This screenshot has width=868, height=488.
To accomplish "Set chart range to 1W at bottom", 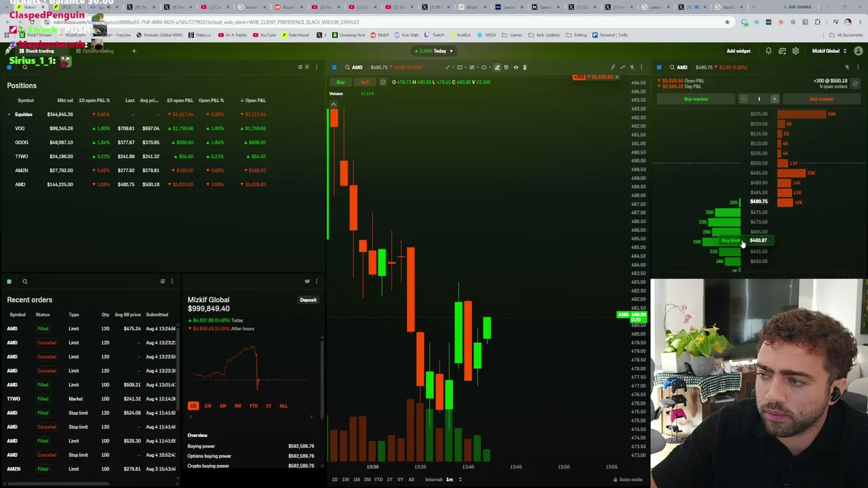I will point(345,480).
